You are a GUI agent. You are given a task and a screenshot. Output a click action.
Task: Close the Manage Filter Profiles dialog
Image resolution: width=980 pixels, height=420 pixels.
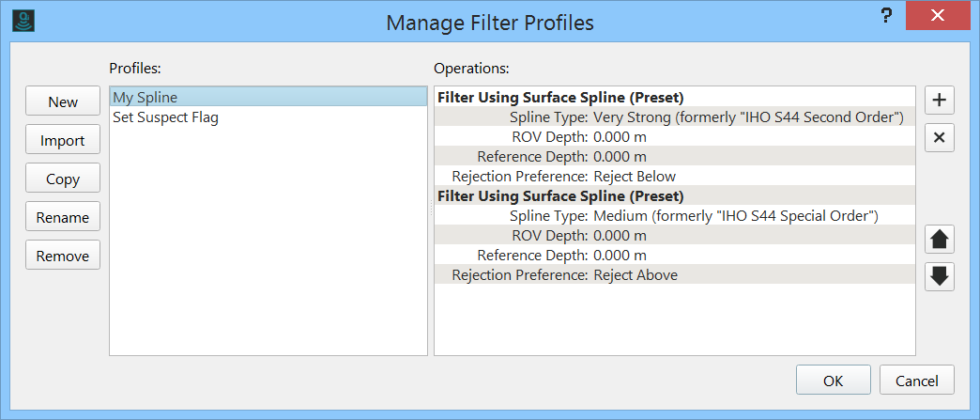coord(938,17)
